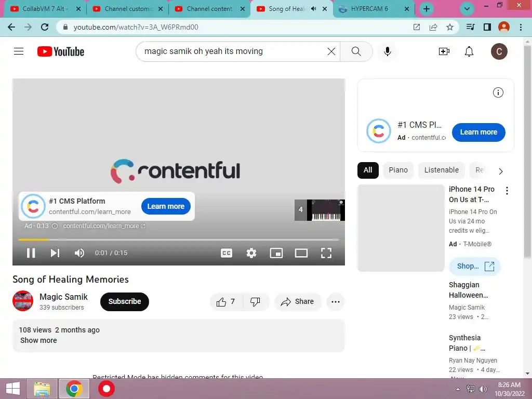The height and width of the screenshot is (399, 532).
Task: Open Windows Start menu
Action: [x=13, y=389]
